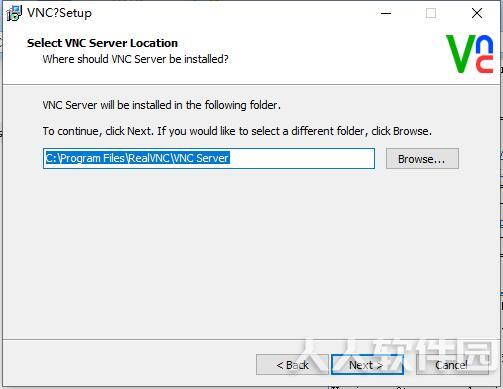Cancel the VNC Server setup
Image resolution: width=503 pixels, height=389 pixels.
[452, 365]
